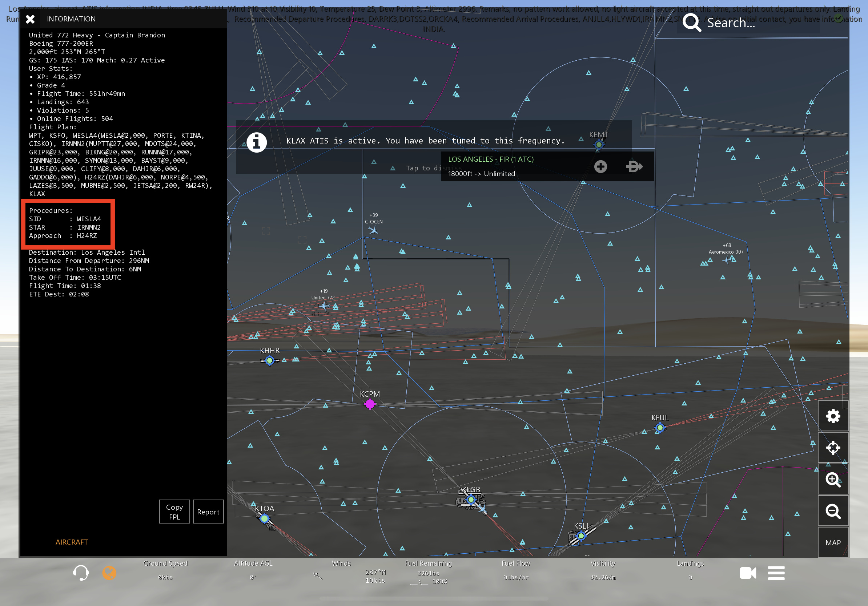Viewport: 868px width, 606px height.
Task: Tune Los Angeles FIR via plug icon
Action: [x=634, y=166]
